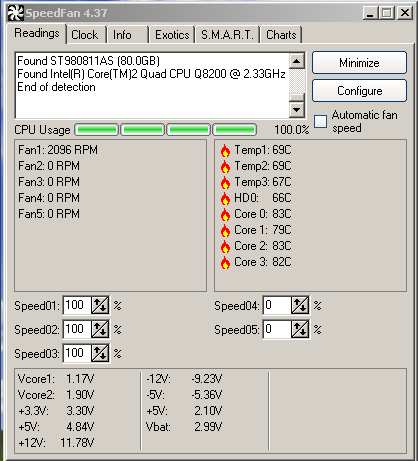Click the Minimize button to tray
The width and height of the screenshot is (418, 461).
[359, 63]
